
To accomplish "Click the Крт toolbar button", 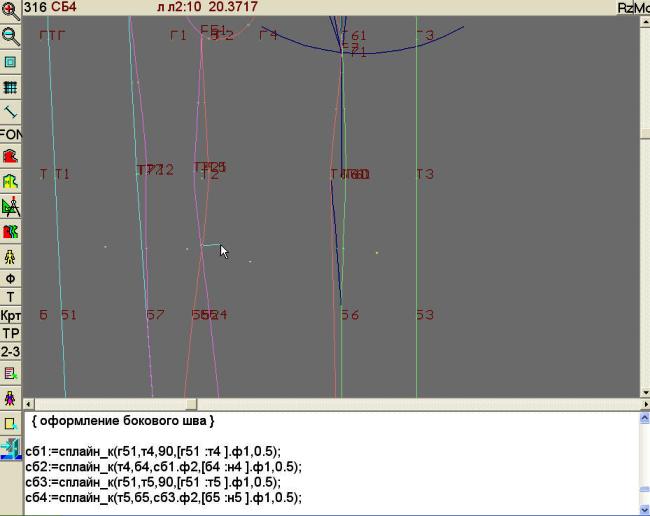I will click(10, 315).
